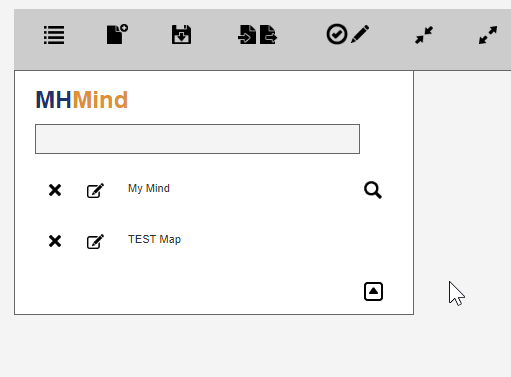Export the mind map file

[268, 34]
